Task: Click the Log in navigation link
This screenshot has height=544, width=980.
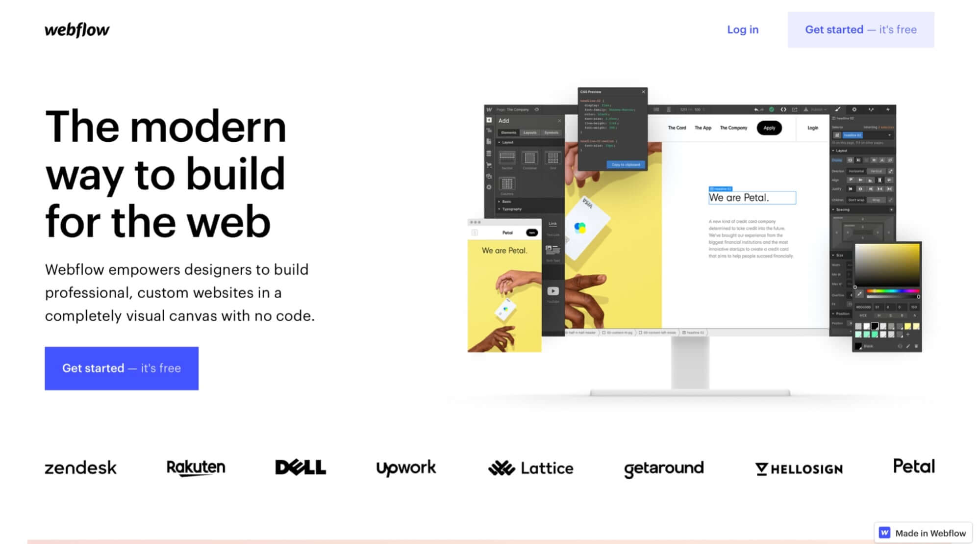Action: coord(743,29)
